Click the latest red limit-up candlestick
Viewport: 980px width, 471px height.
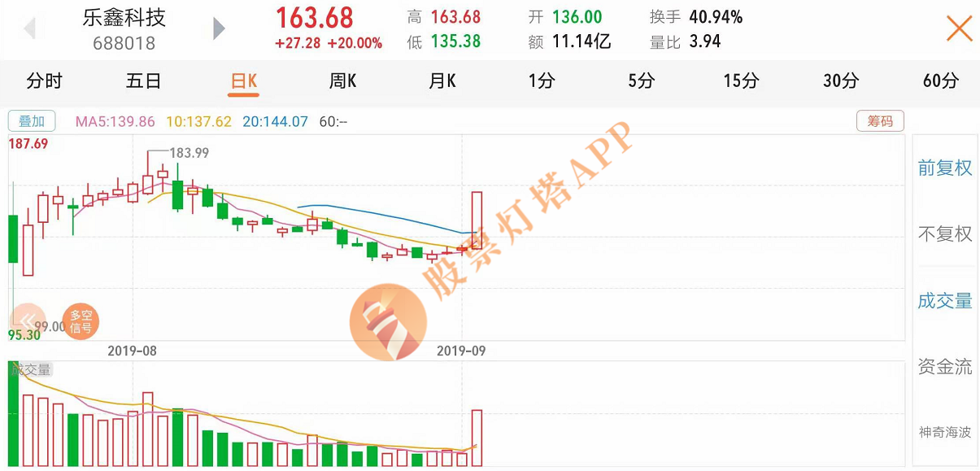point(477,220)
